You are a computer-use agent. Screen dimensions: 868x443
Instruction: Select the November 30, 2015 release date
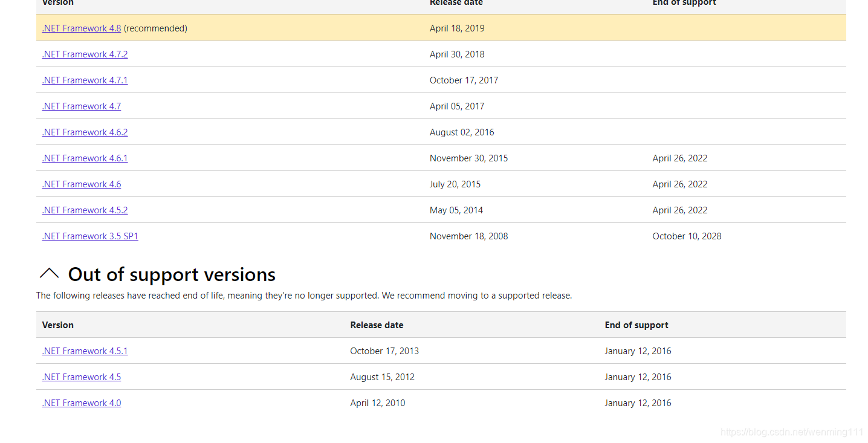pyautogui.click(x=469, y=158)
